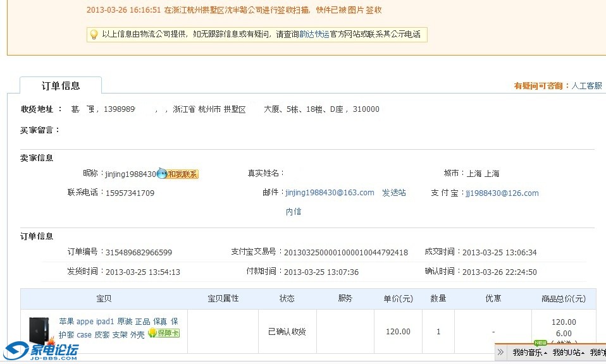This screenshot has width=606, height=364.
Task: Click the order number 315489682966599
Action: click(x=139, y=253)
